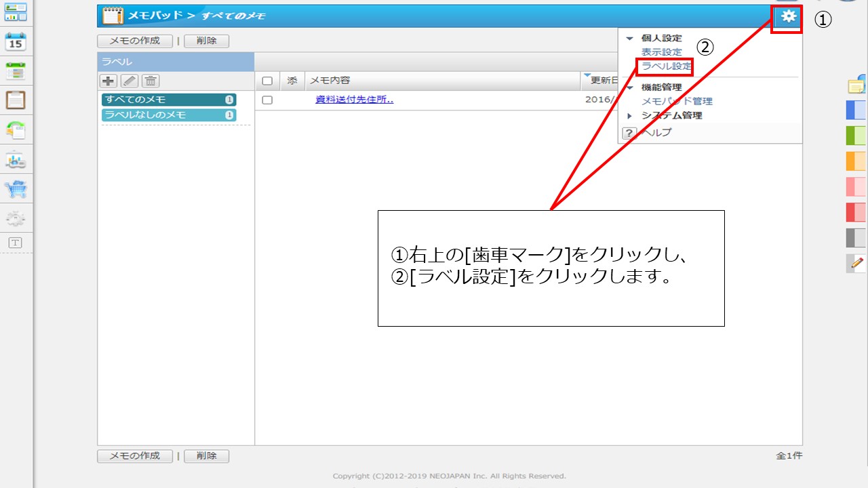Toggle the select-all checkbox in memo table header
868x488 pixels.
pyautogui.click(x=267, y=81)
